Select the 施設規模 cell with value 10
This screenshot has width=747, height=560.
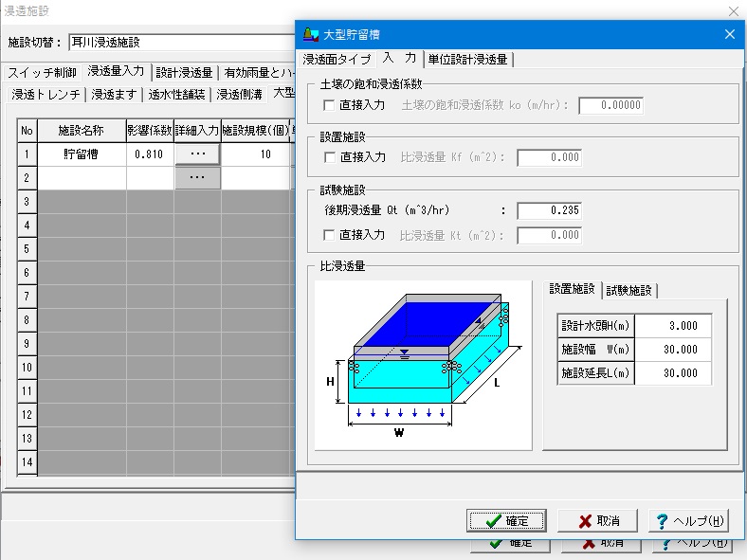[255, 154]
